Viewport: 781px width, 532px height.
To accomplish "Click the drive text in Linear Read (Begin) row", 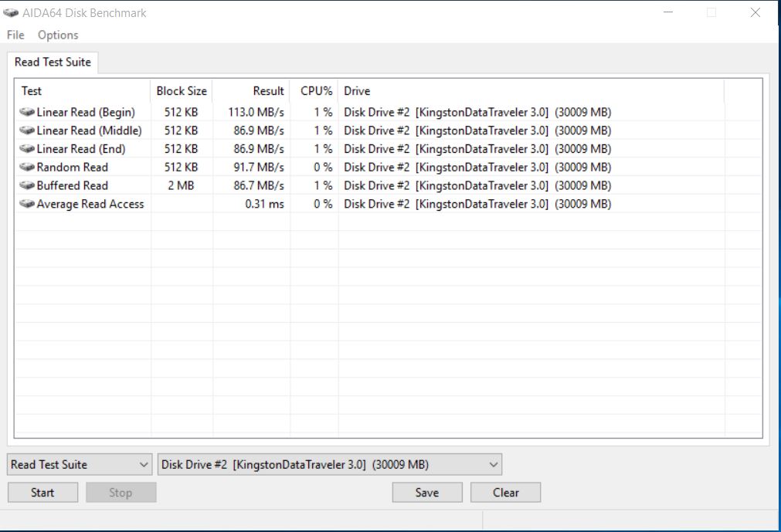I will point(477,112).
